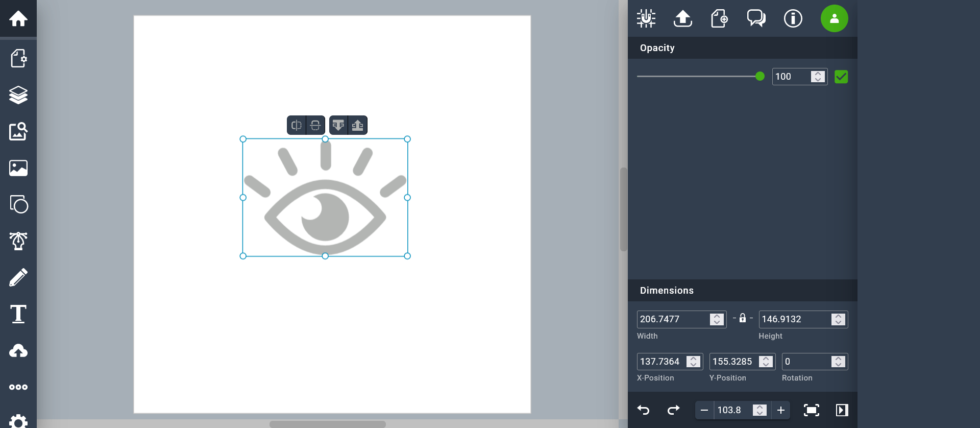
Task: Open the image tool
Action: (18, 168)
